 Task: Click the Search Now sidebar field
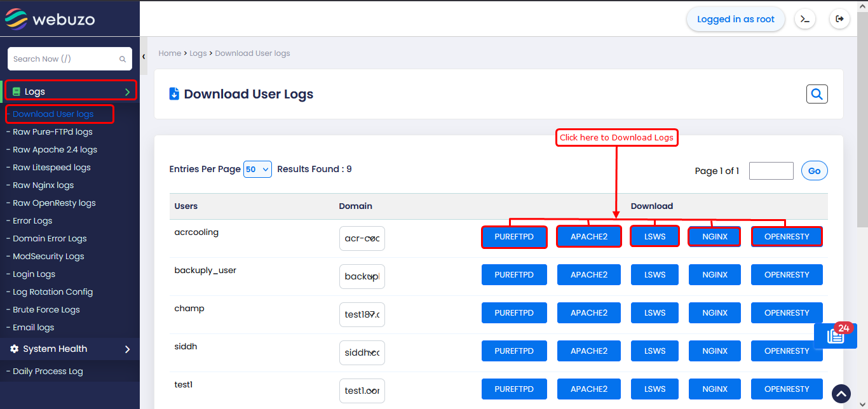(x=64, y=59)
